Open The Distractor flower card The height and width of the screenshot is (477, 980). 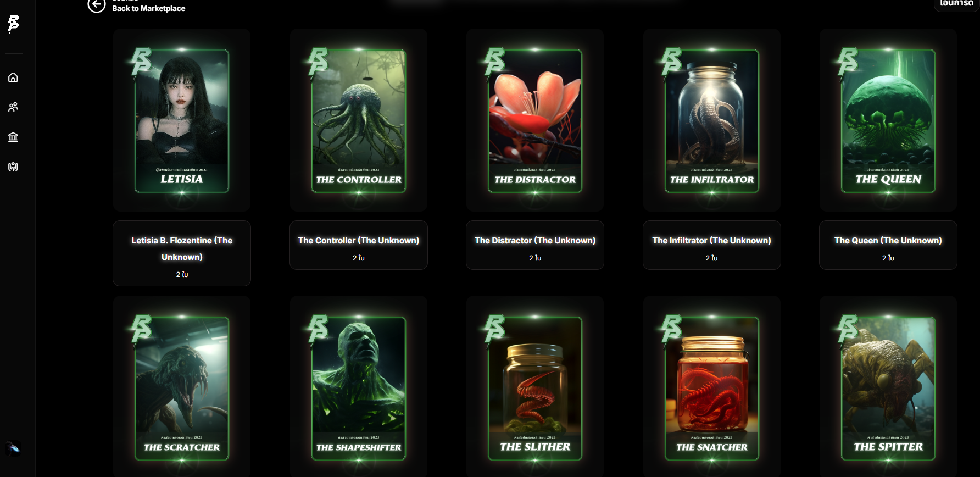click(x=535, y=120)
